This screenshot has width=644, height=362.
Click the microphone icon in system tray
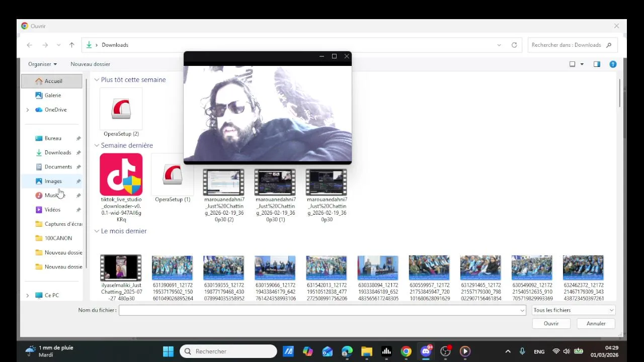522,351
